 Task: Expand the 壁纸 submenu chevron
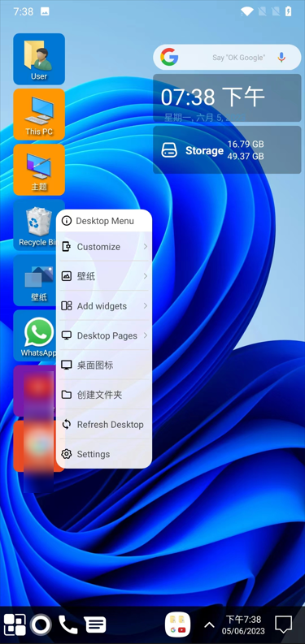coord(146,276)
